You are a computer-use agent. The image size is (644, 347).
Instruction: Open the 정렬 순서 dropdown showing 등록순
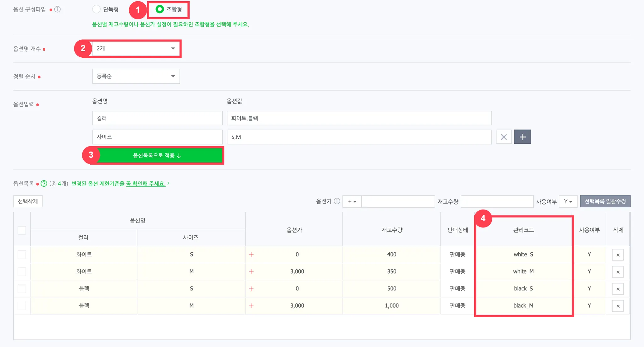coord(136,76)
